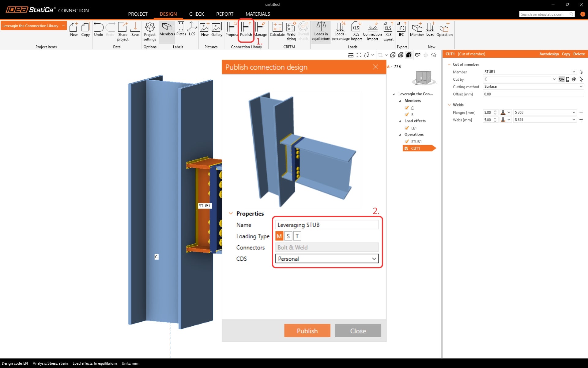Collapse the Properties section chevron
The width and height of the screenshot is (588, 368).
[231, 213]
